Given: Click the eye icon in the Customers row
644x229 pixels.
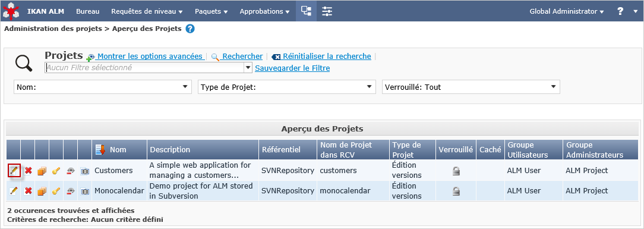Looking at the screenshot, I should tap(71, 170).
